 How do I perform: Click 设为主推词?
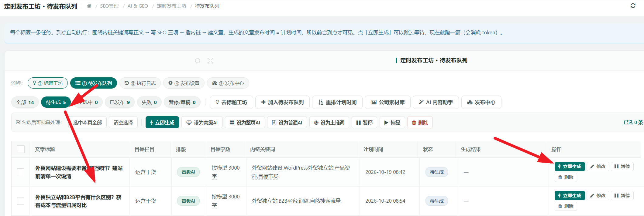(329, 123)
